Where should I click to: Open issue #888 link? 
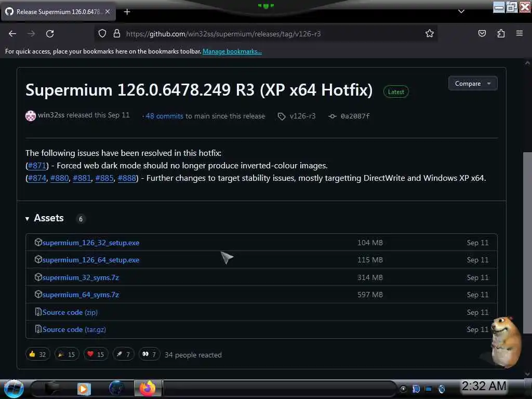click(127, 178)
